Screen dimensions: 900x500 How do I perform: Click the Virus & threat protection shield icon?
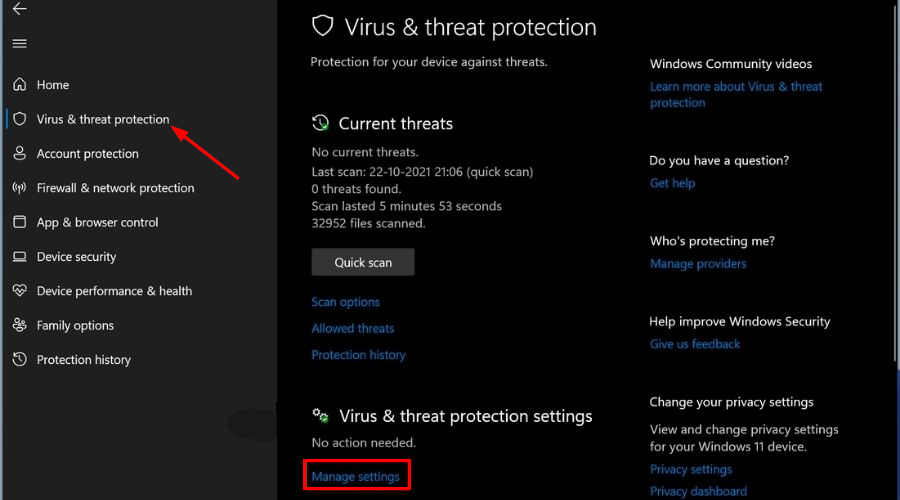coord(19,119)
